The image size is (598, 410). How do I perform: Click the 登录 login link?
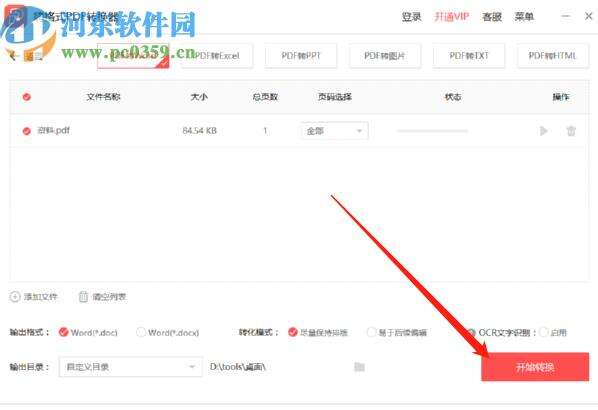pos(411,17)
